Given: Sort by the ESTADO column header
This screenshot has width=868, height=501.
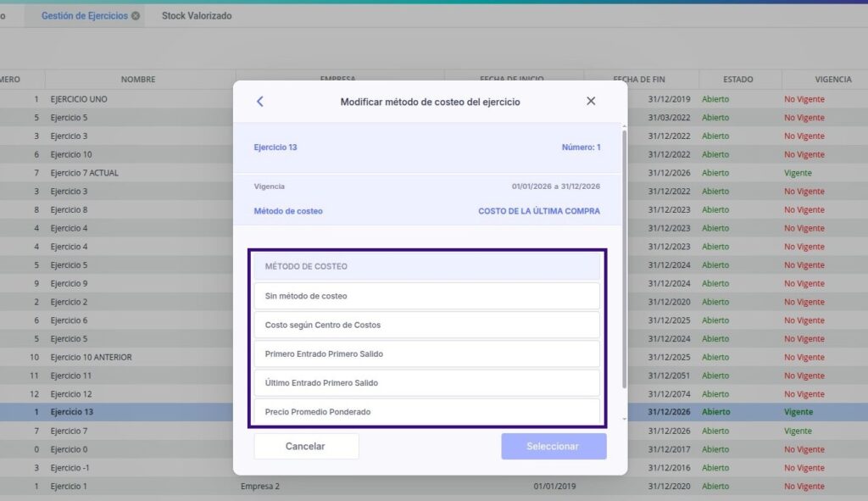Looking at the screenshot, I should pyautogui.click(x=737, y=80).
